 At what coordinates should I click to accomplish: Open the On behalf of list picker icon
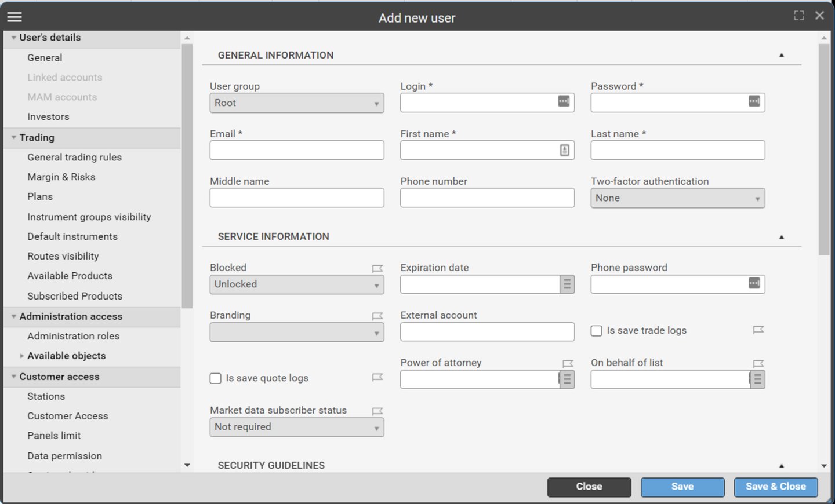[757, 379]
